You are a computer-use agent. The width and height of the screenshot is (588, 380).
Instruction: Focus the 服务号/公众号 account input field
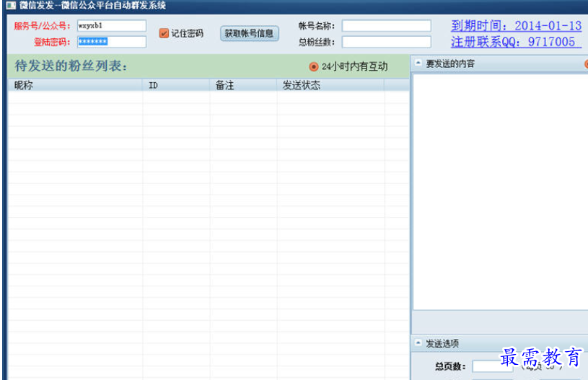111,25
